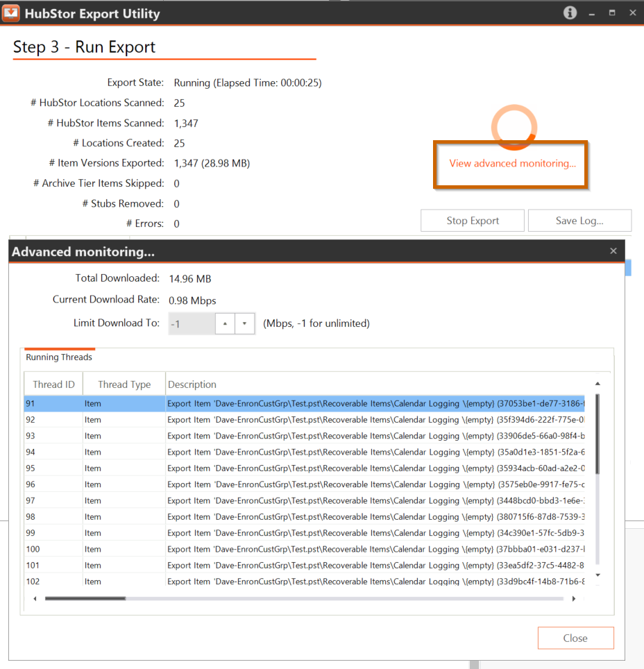
Task: Maximize the HubStor Export Utility window
Action: click(612, 12)
